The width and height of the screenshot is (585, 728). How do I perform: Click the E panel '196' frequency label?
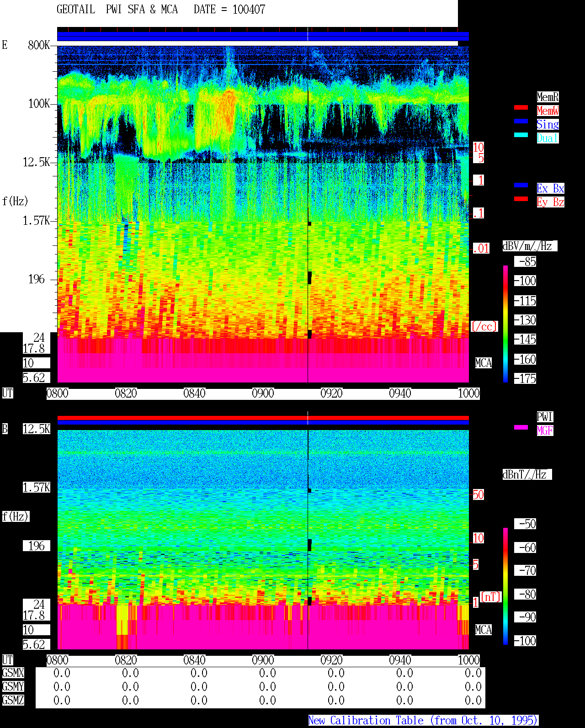coord(37,279)
